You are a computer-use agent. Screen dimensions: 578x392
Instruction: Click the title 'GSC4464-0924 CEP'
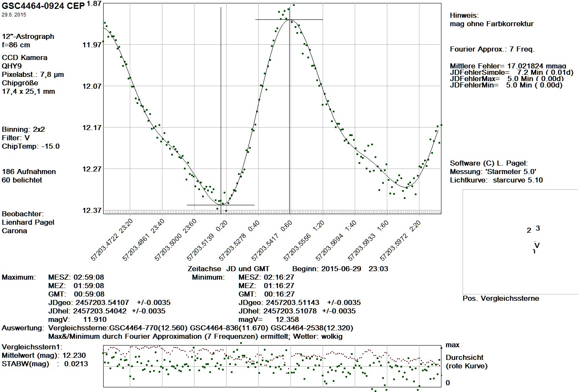pyautogui.click(x=43, y=5)
